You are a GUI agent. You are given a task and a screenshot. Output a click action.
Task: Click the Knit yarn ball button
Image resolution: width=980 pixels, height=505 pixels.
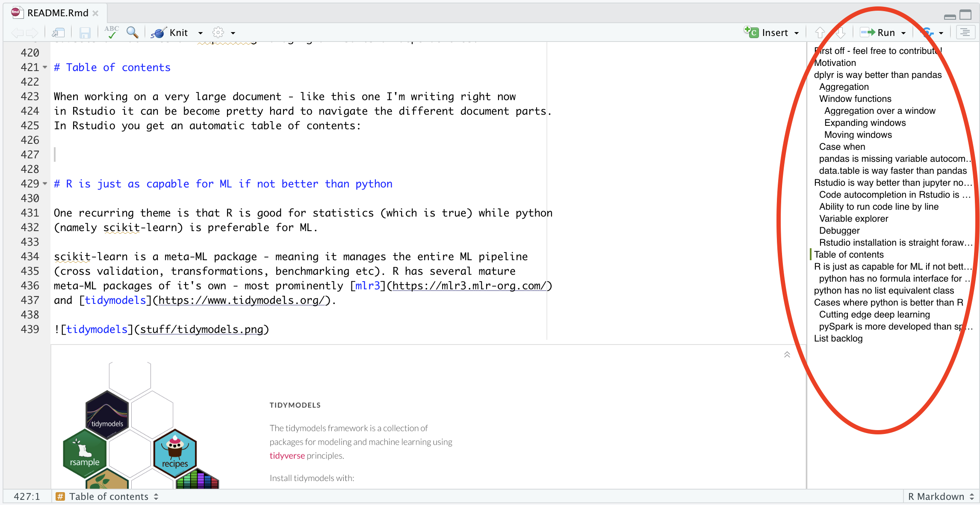[159, 33]
